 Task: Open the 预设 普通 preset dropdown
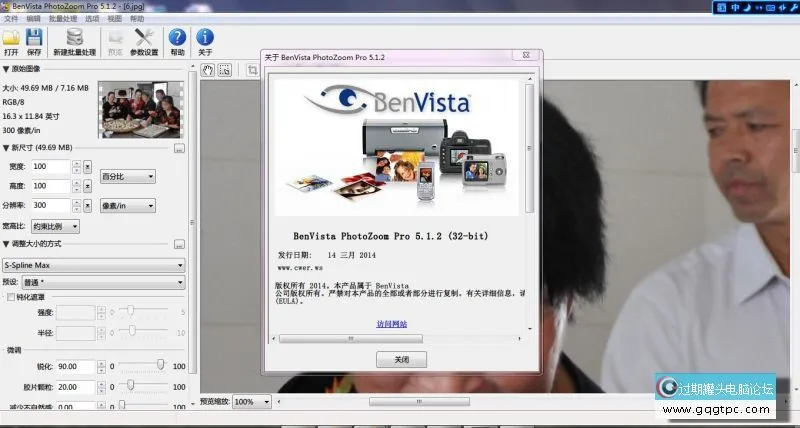click(104, 282)
